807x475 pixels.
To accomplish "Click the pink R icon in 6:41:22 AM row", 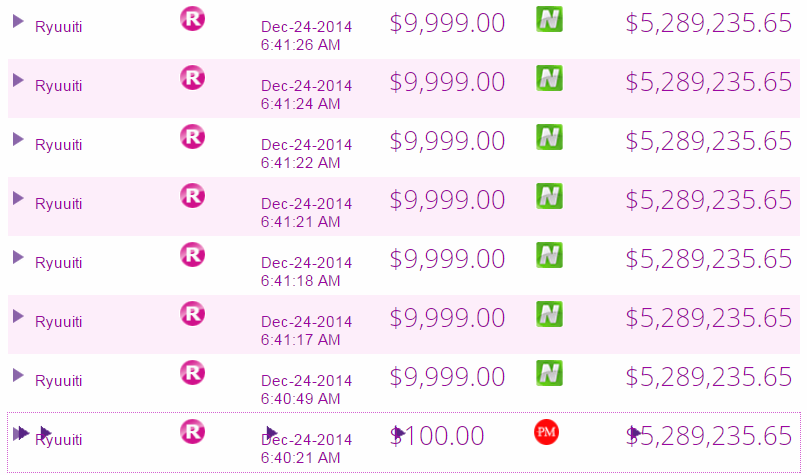I will tap(193, 137).
